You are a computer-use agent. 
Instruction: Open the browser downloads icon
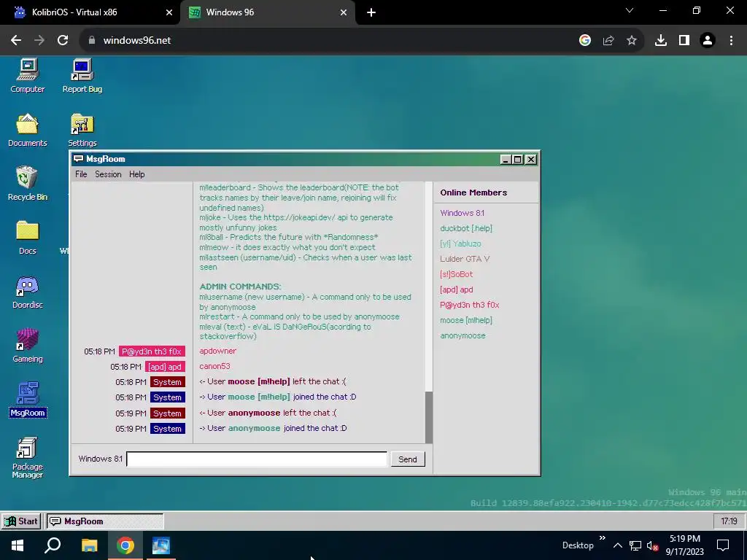[x=661, y=41]
